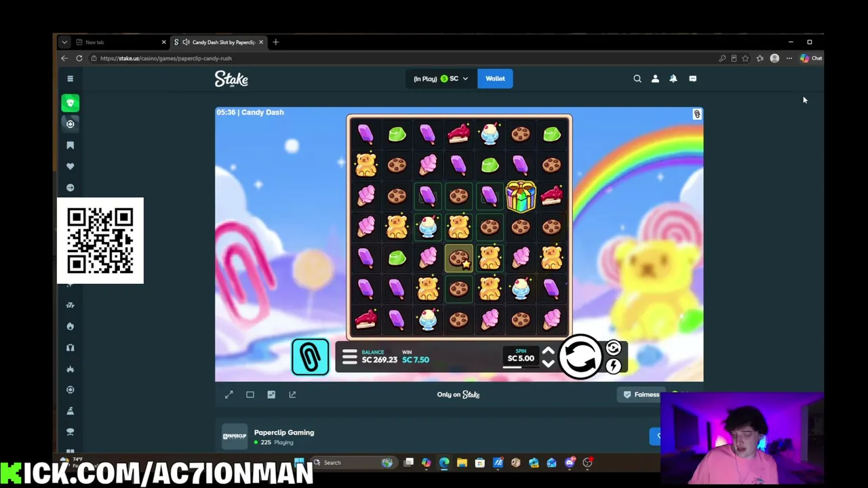Screen dimensions: 868x488
Task: Open the slots 777 sidebar icon
Action: (x=70, y=305)
